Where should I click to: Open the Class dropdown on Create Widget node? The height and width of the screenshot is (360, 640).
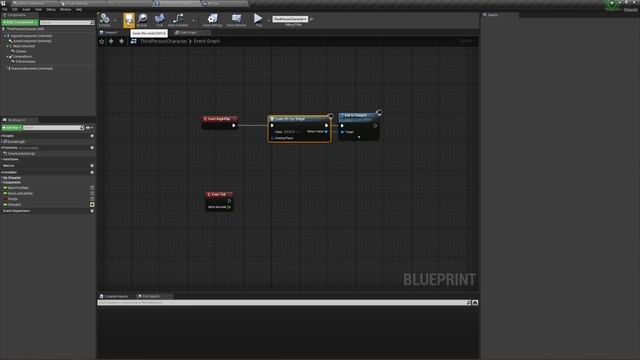tap(293, 132)
